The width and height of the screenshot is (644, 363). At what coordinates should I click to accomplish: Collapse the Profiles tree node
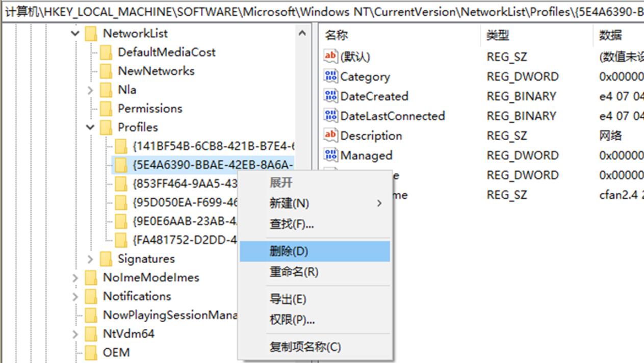91,127
